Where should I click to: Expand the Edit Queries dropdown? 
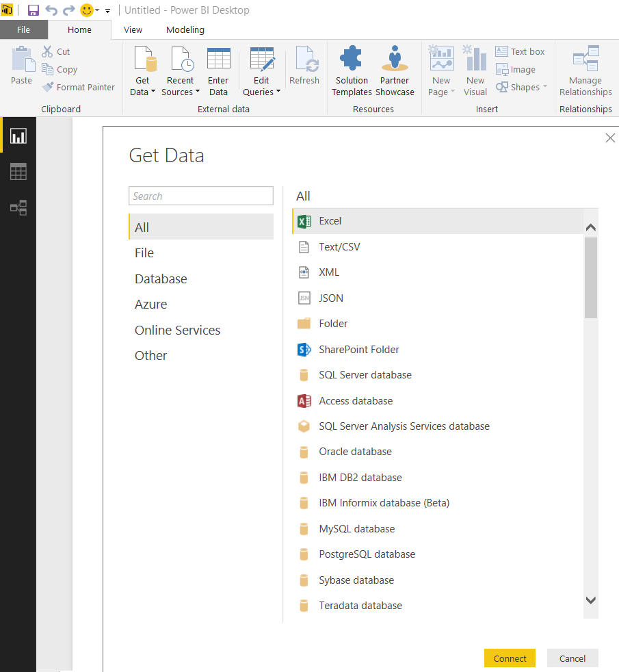pyautogui.click(x=278, y=92)
